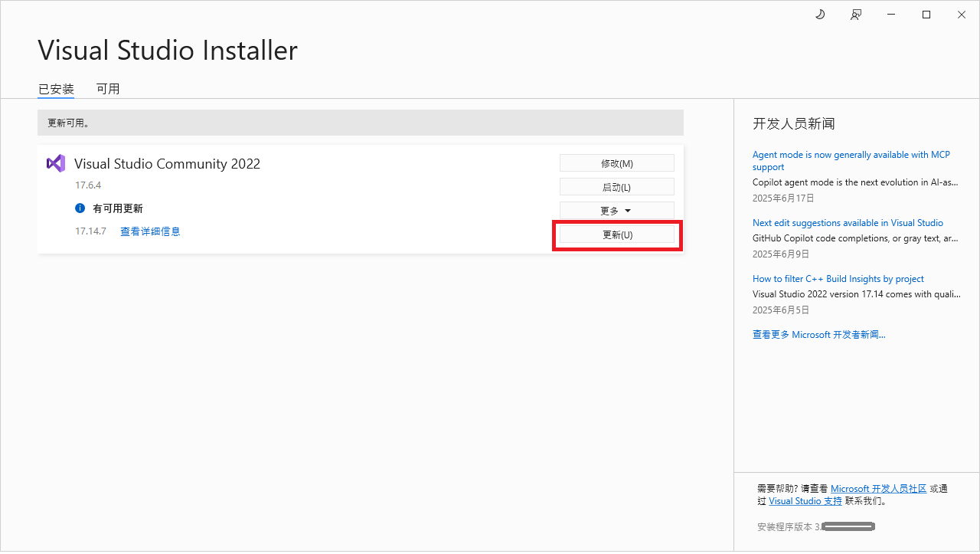Switch to the 可用 tab
Screen dimensions: 980x554
click(108, 89)
